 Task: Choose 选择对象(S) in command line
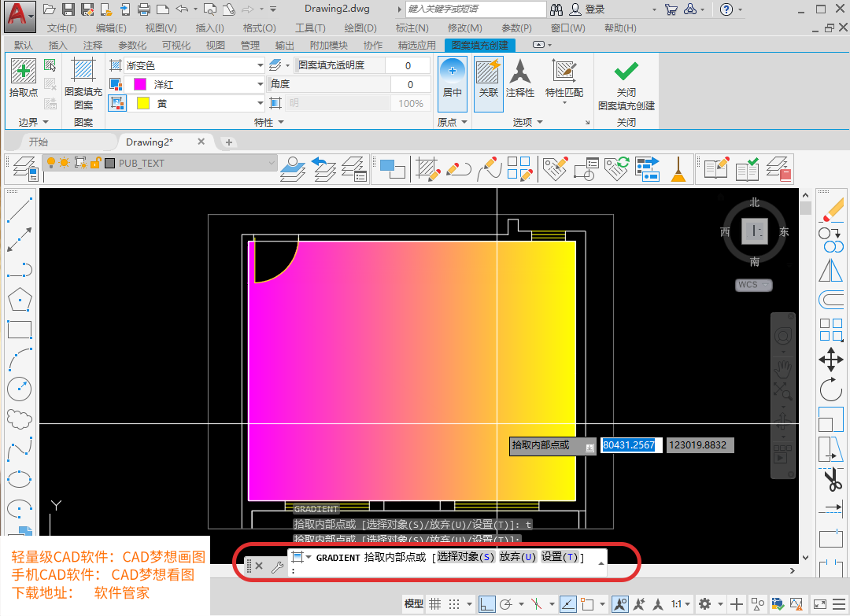point(466,556)
